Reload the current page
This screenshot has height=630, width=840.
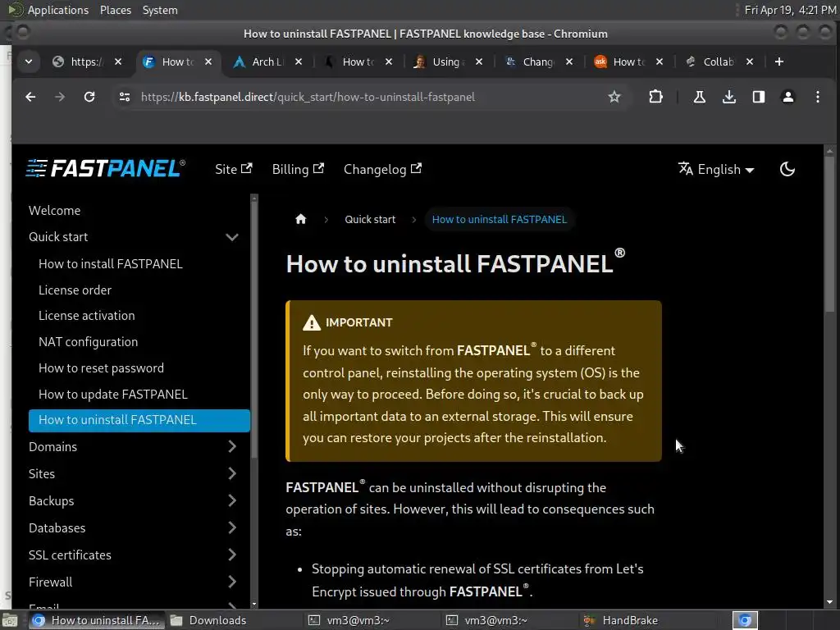[x=89, y=97]
